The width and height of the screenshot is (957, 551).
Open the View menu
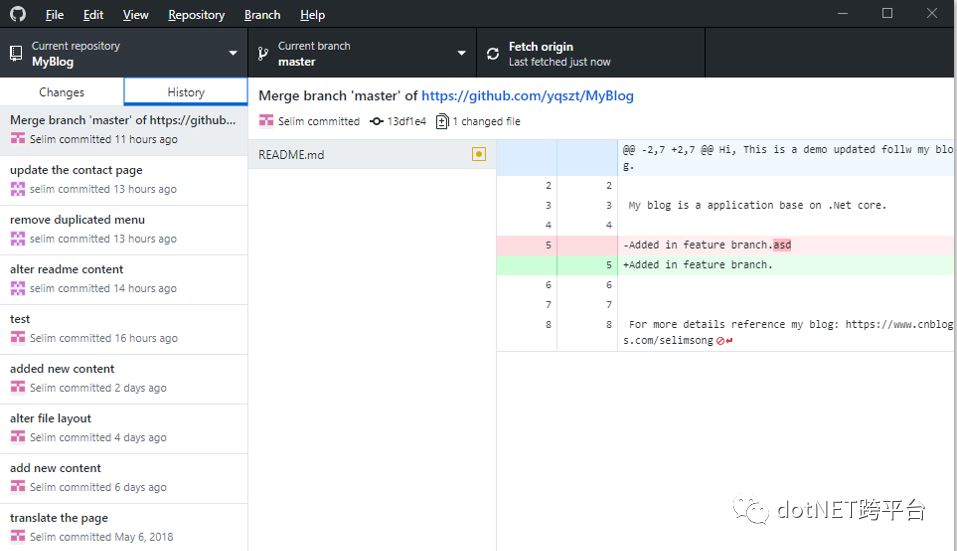tap(135, 15)
